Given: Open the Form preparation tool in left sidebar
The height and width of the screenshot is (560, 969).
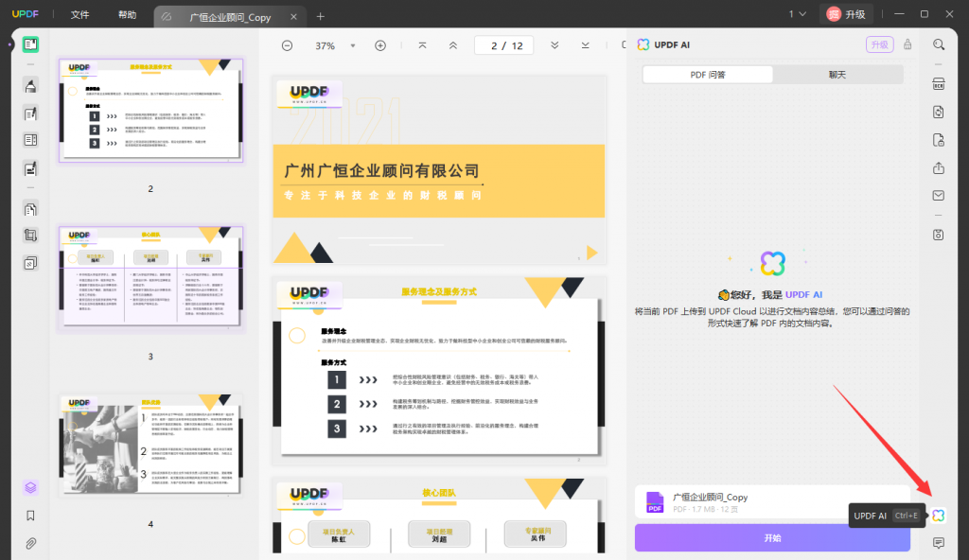Looking at the screenshot, I should coord(30,140).
